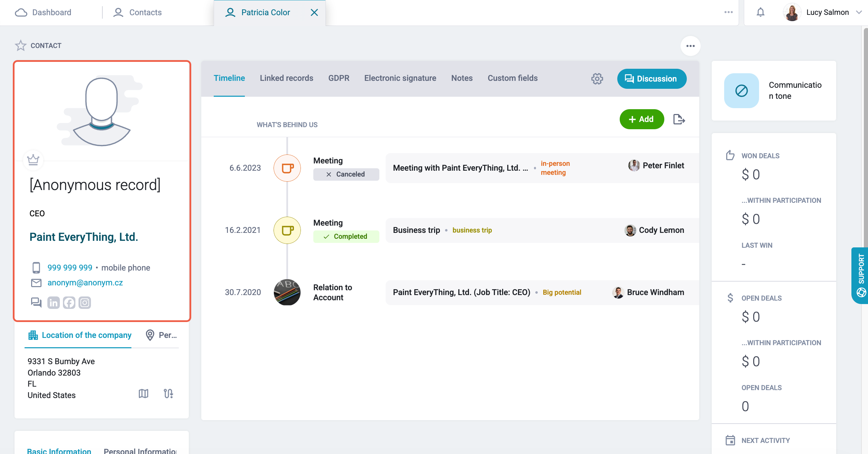
Task: Open the Instagram profile icon
Action: click(x=85, y=303)
